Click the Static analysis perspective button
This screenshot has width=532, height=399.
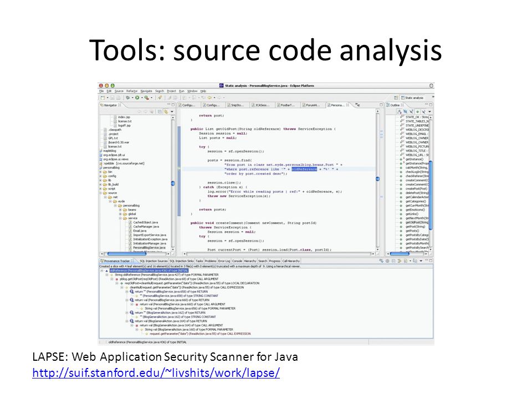[412, 98]
